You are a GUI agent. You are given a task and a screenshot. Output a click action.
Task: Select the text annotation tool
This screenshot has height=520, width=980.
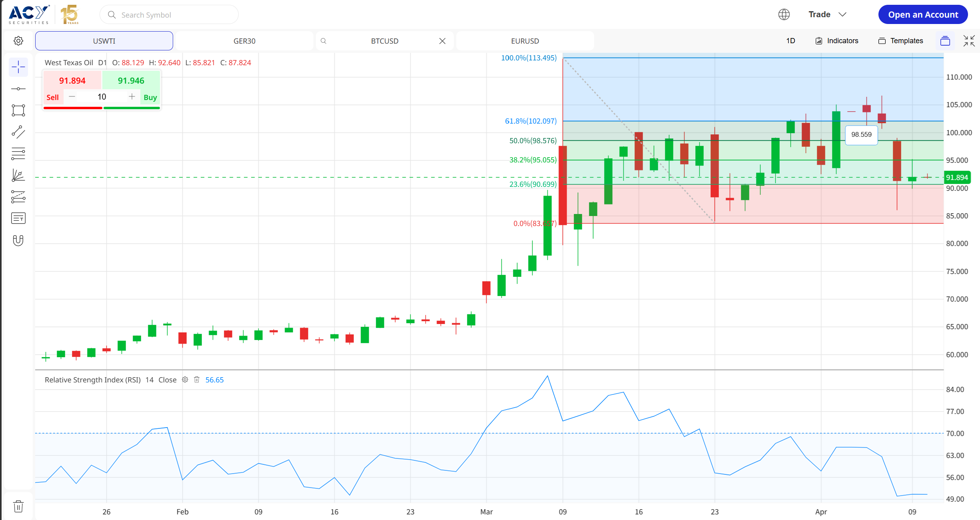pos(18,218)
